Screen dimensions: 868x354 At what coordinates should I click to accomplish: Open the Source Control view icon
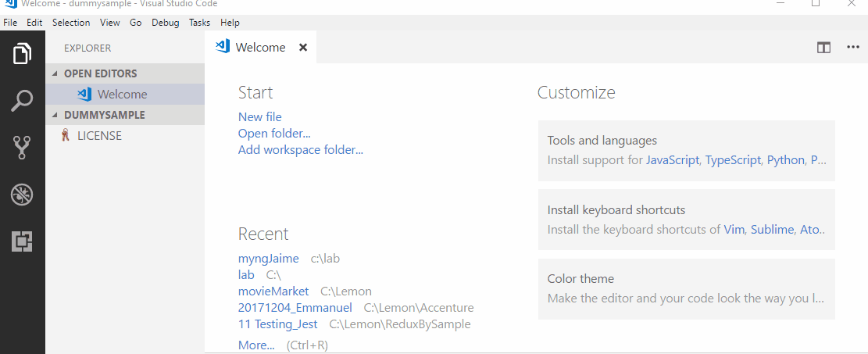click(x=22, y=148)
